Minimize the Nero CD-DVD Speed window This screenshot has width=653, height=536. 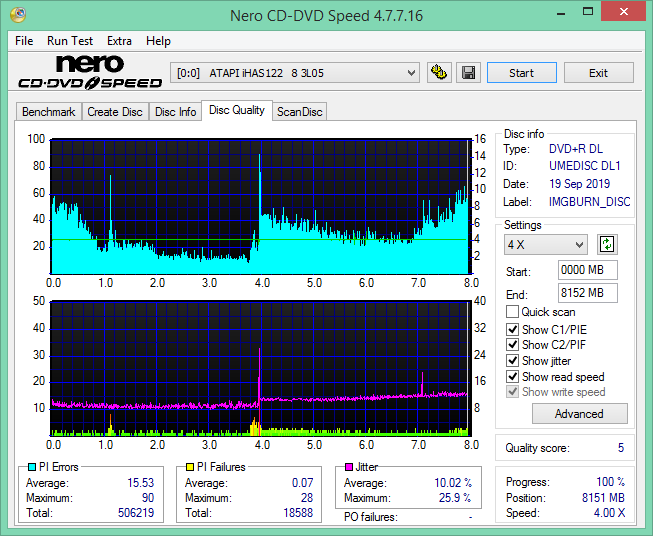[561, 12]
